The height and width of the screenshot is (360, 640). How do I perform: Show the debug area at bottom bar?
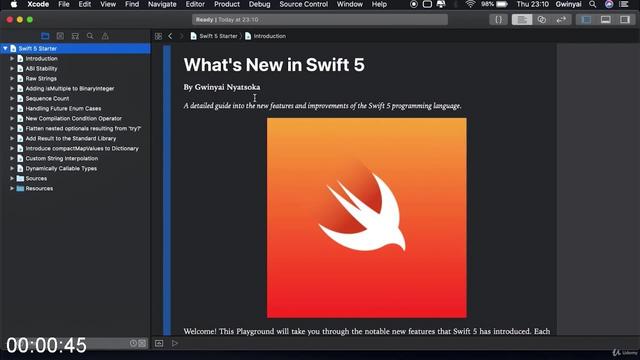(159, 343)
